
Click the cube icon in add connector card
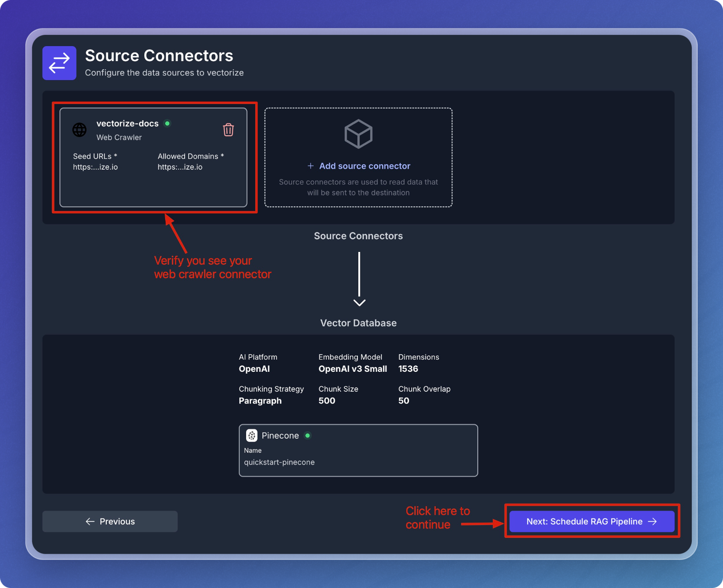(358, 134)
